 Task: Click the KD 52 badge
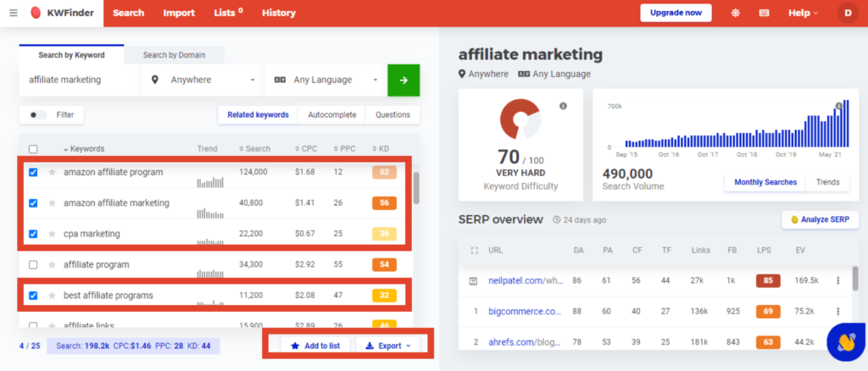[x=384, y=173]
